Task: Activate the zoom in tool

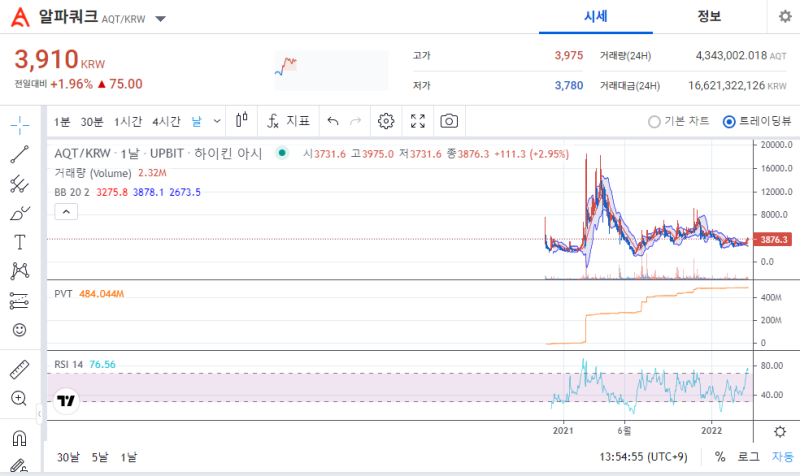Action: point(19,398)
